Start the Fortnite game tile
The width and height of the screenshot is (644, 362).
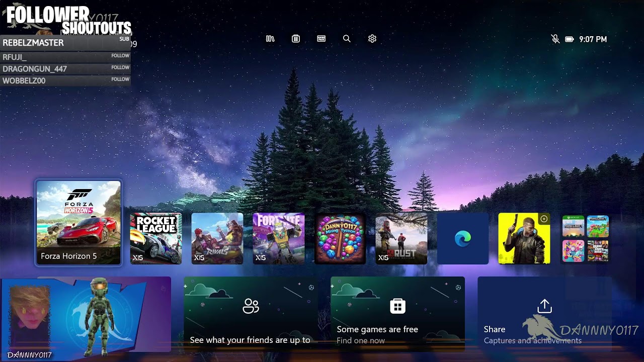pyautogui.click(x=279, y=238)
